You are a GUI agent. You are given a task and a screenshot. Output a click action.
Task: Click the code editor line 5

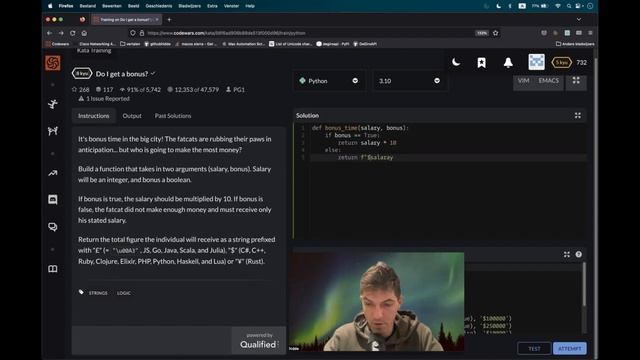point(448,157)
